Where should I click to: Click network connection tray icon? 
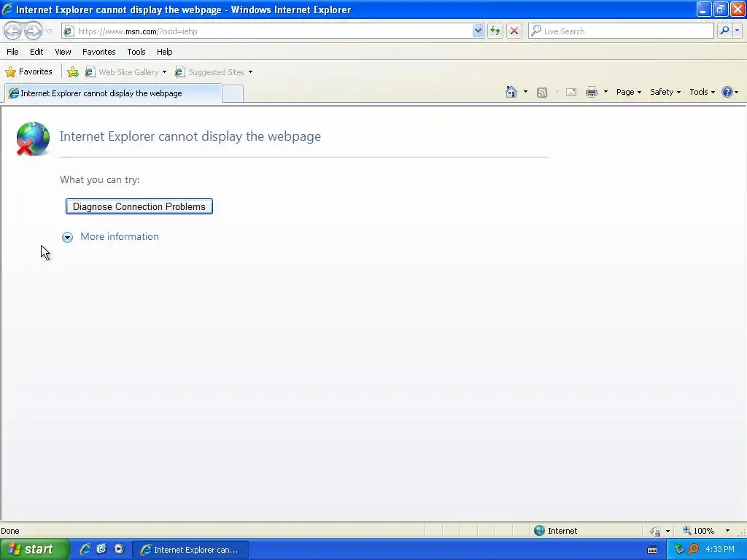pos(679,550)
